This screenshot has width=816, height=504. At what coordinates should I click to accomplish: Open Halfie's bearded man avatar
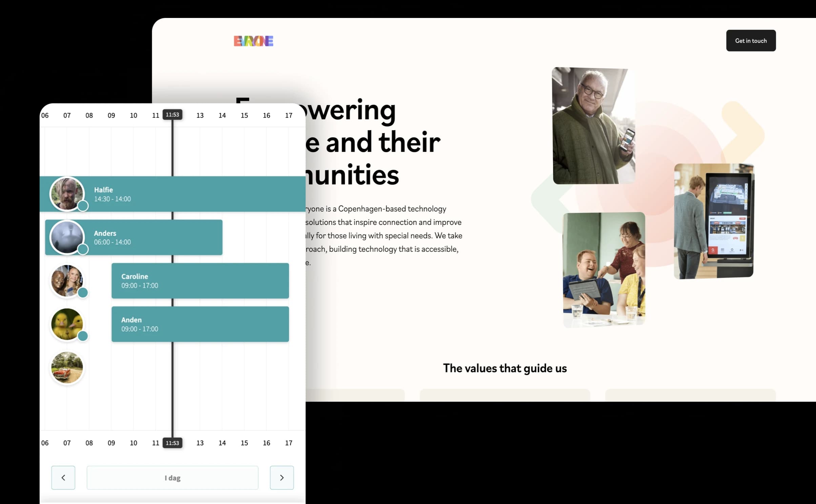pyautogui.click(x=67, y=194)
